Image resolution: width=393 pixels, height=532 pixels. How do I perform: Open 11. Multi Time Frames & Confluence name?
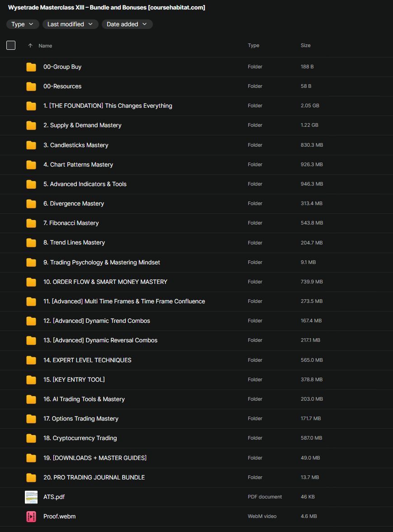[x=124, y=301]
